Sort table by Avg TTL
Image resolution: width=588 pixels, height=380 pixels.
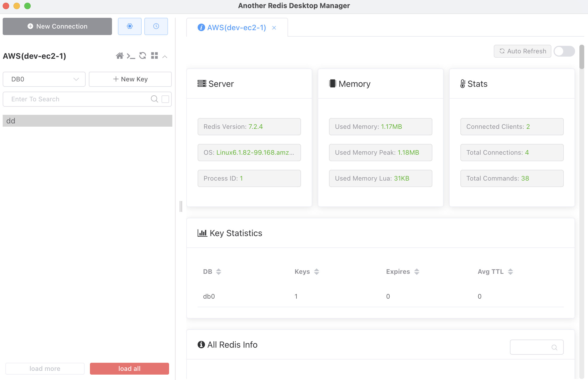(x=510, y=272)
